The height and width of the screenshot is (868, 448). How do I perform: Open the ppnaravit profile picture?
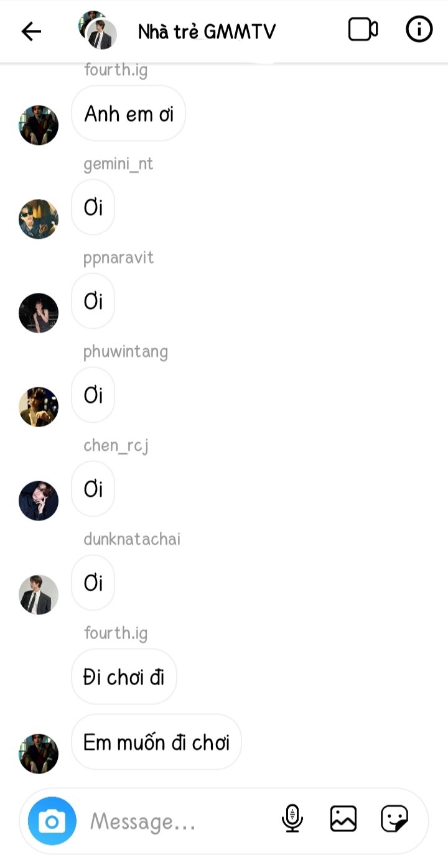tap(39, 313)
